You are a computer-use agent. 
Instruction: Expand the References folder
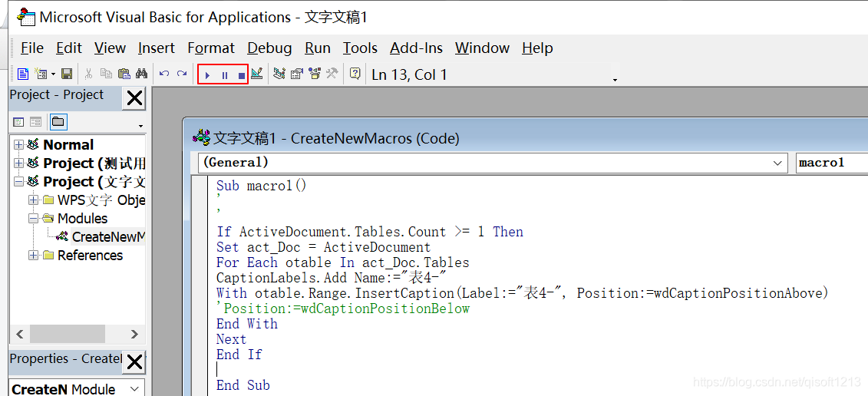pos(34,255)
